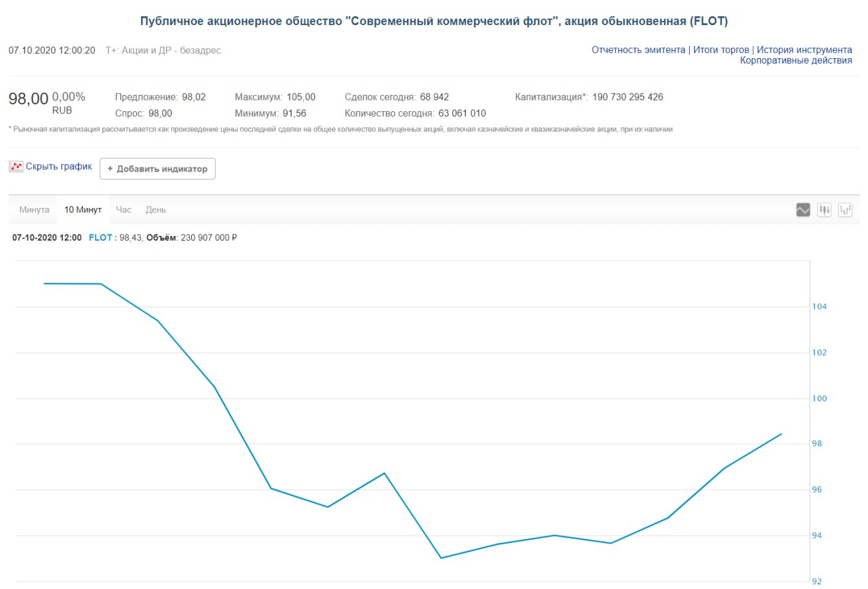Switch to bar (OHLC) chart type icon

point(846,210)
